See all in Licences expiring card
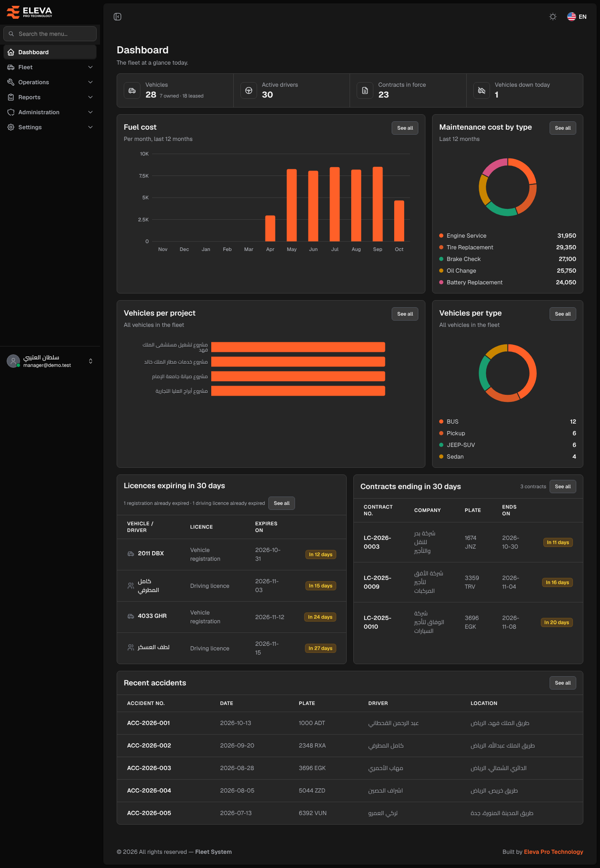Screen dimensions: 600x868 click(282, 503)
